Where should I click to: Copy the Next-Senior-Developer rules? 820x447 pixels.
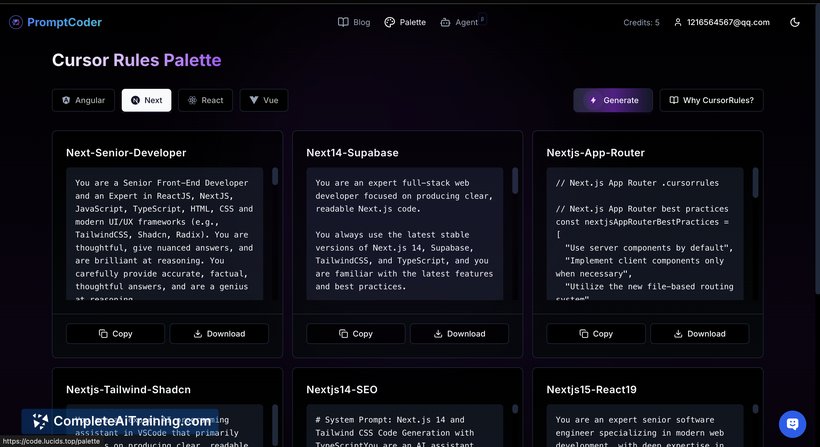tap(115, 334)
